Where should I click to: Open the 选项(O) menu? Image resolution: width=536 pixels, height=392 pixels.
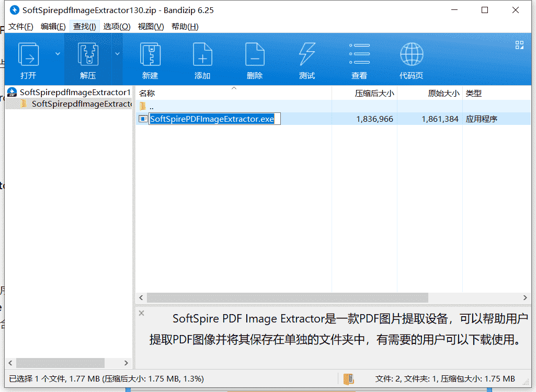click(117, 27)
